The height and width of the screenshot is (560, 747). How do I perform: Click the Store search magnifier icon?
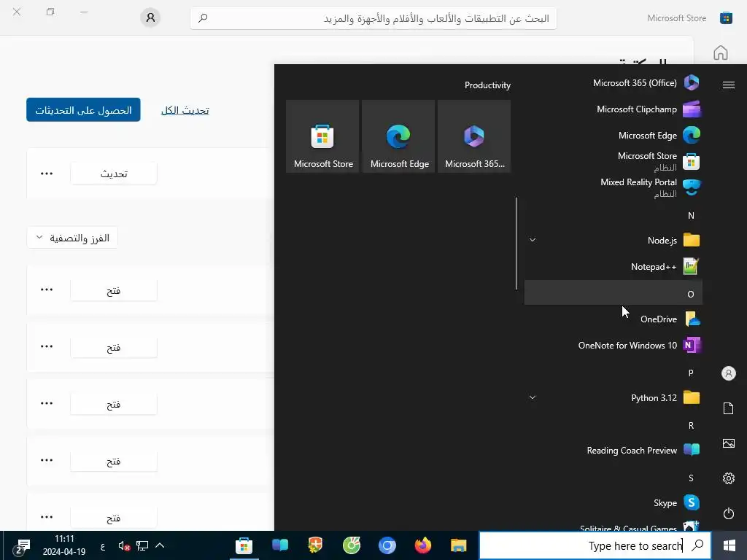[x=203, y=18]
